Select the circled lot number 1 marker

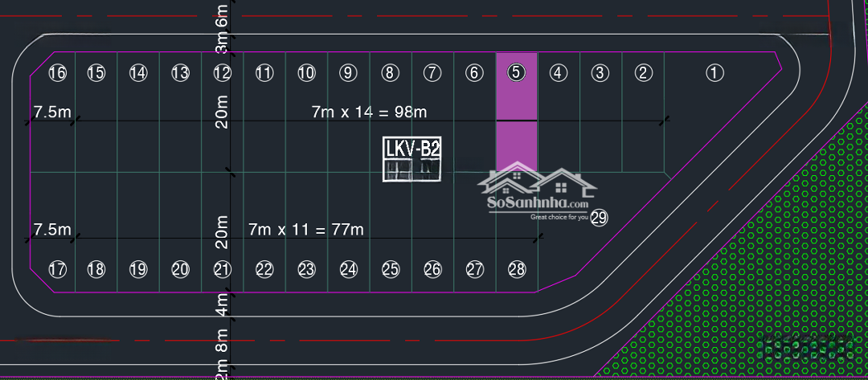pos(714,73)
